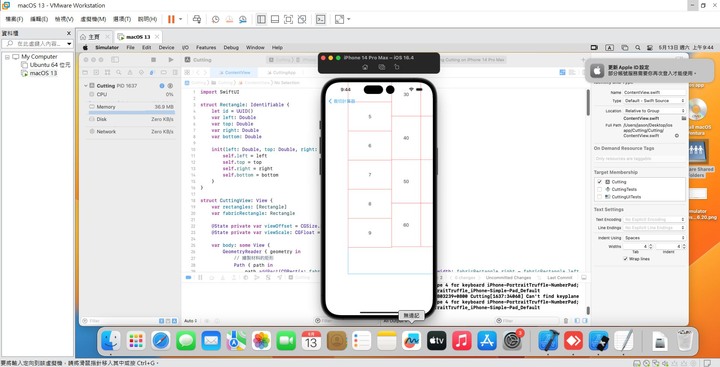The width and height of the screenshot is (720, 367).
Task: Revert to VMware snapshot icon
Action: (x=229, y=19)
